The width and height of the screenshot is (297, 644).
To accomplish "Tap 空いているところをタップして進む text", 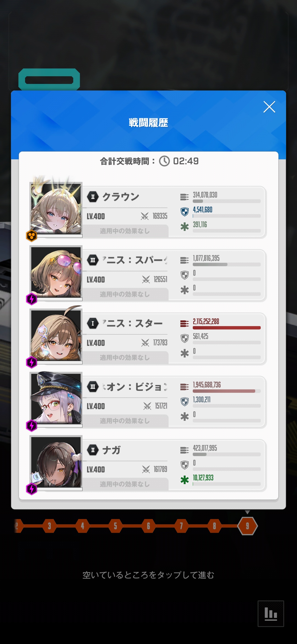I will click(148, 575).
